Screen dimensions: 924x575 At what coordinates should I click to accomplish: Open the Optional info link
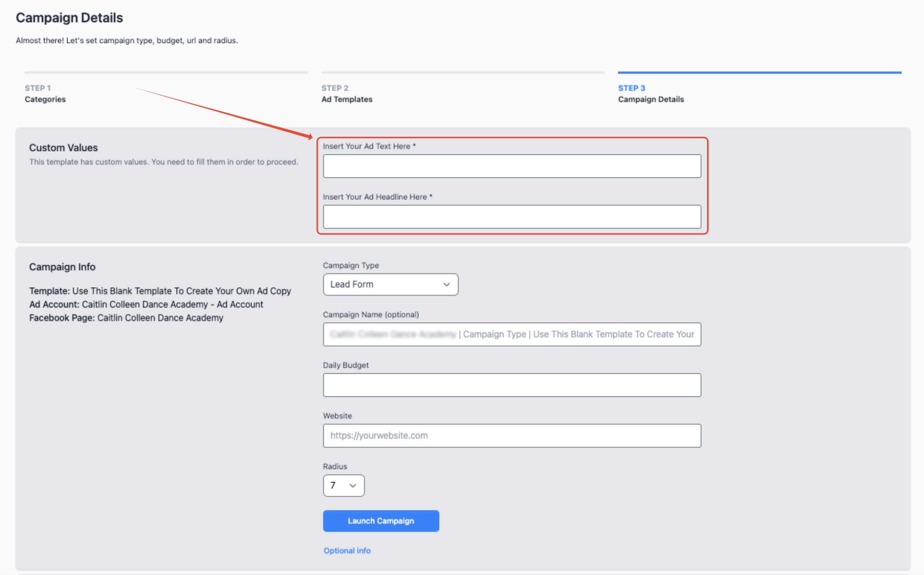point(346,550)
